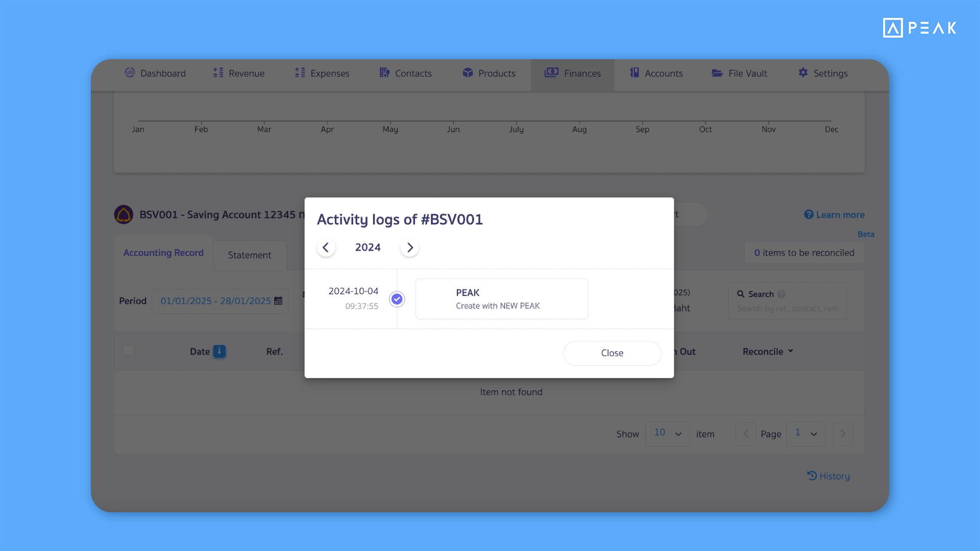This screenshot has height=551, width=980.
Task: Click the Dashboard gauge icon
Action: click(x=130, y=72)
